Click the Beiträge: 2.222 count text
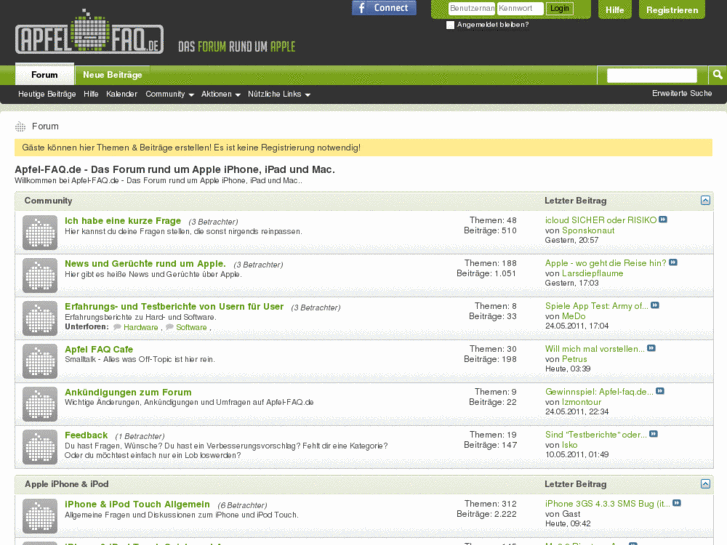This screenshot has height=545, width=727. [486, 514]
